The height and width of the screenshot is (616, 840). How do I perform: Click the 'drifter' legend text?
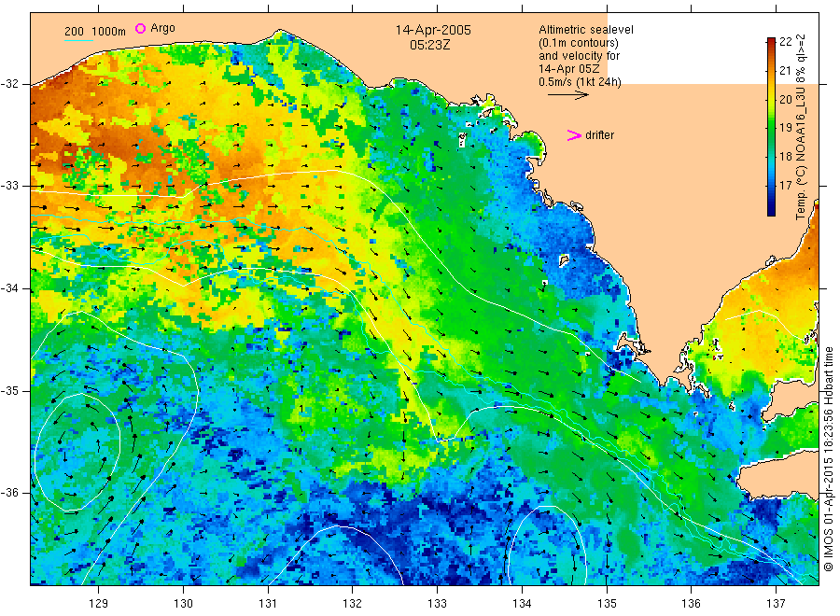pyautogui.click(x=599, y=135)
